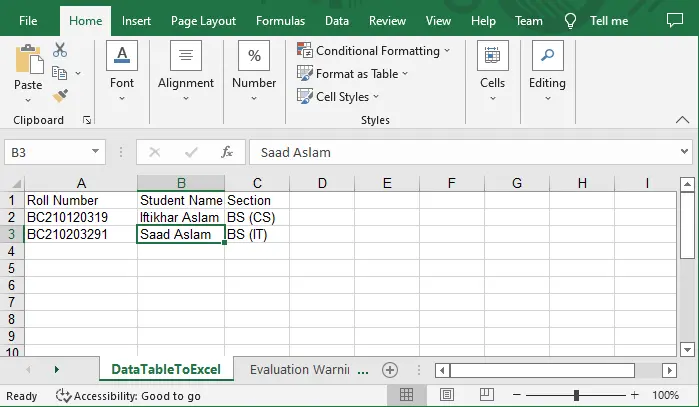Click the zoom slider handle

576,395
